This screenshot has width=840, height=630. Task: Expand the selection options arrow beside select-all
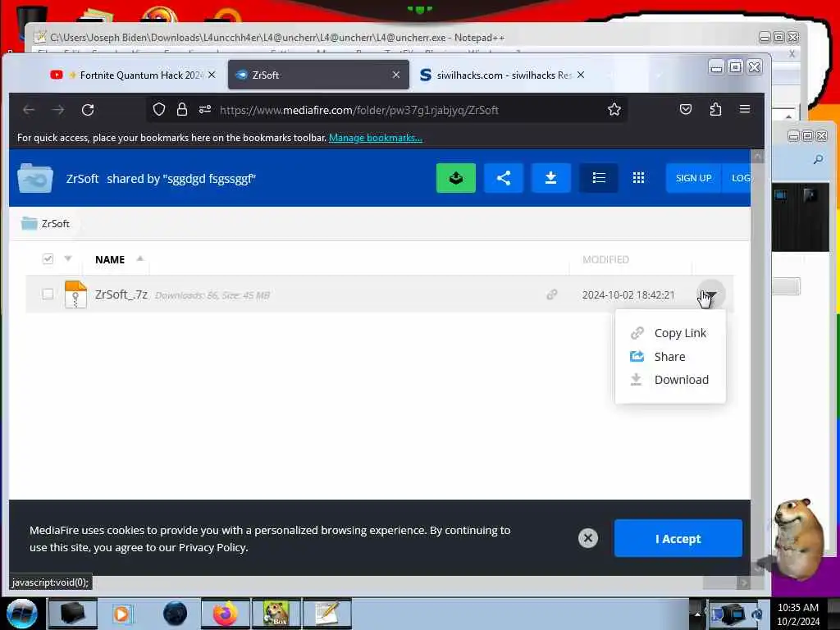[68, 258]
